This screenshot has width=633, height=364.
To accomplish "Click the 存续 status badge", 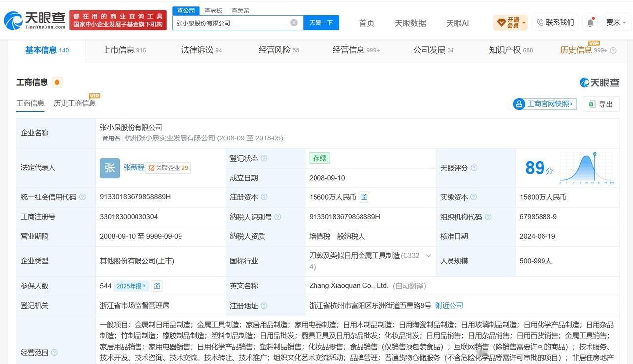I will (x=320, y=158).
